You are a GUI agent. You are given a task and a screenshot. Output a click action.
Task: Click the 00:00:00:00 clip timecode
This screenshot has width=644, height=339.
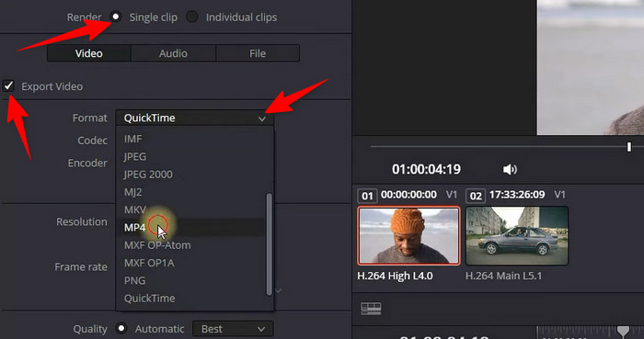(x=408, y=194)
